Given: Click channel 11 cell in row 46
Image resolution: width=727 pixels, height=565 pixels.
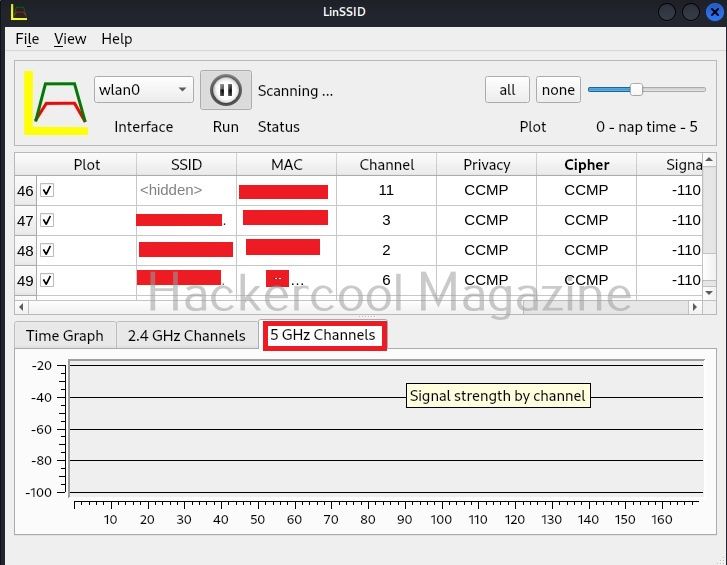Looking at the screenshot, I should click(386, 190).
